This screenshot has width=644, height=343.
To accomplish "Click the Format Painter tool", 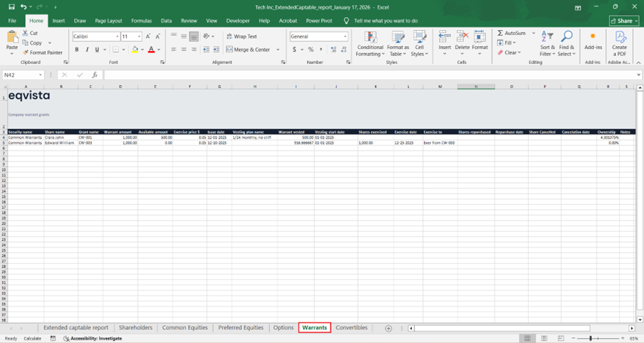I will coord(43,52).
